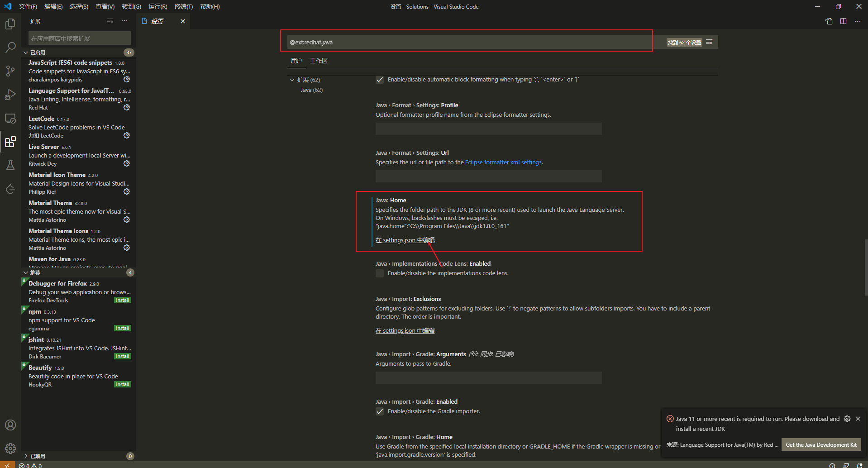Open the Remote Explorer view

10,119
